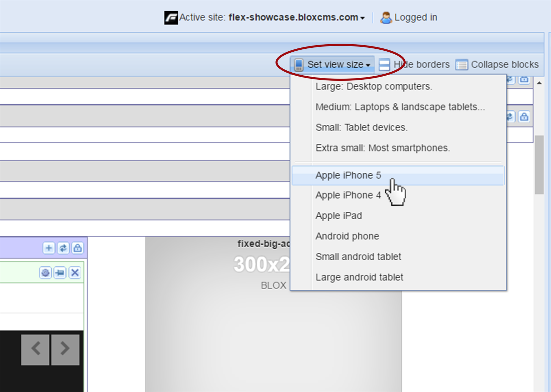
Task: Click the flex-showcase site logo icon
Action: click(171, 17)
